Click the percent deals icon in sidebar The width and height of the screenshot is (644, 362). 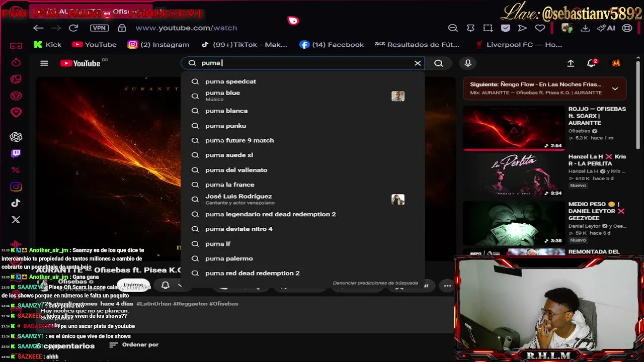click(x=16, y=170)
